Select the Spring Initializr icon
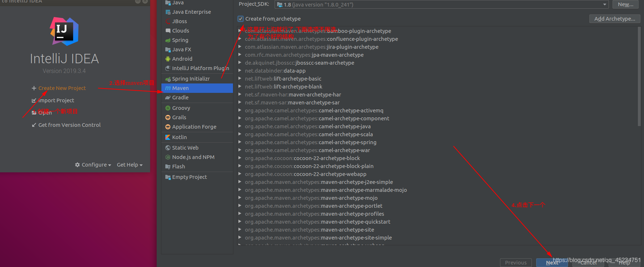The width and height of the screenshot is (644, 267). pos(168,79)
